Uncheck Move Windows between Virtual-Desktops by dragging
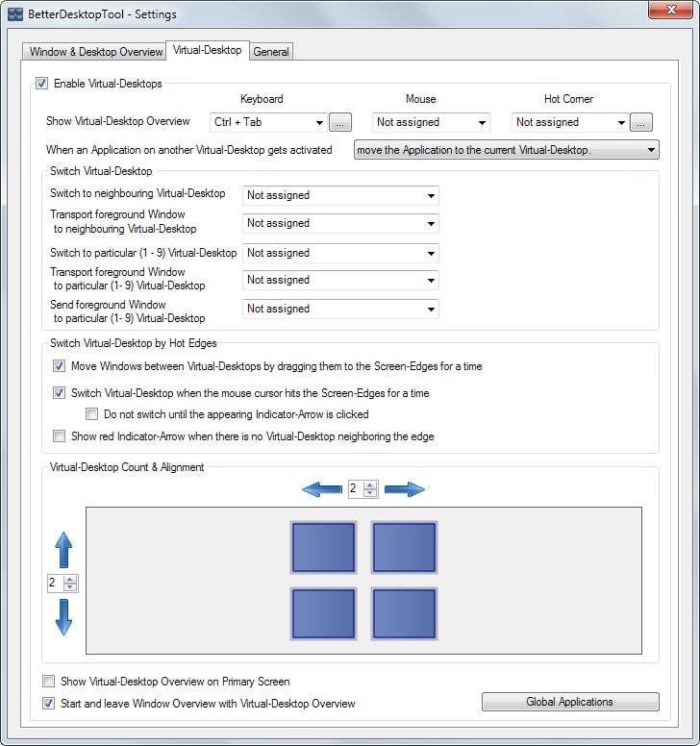This screenshot has height=746, width=700. [59, 366]
